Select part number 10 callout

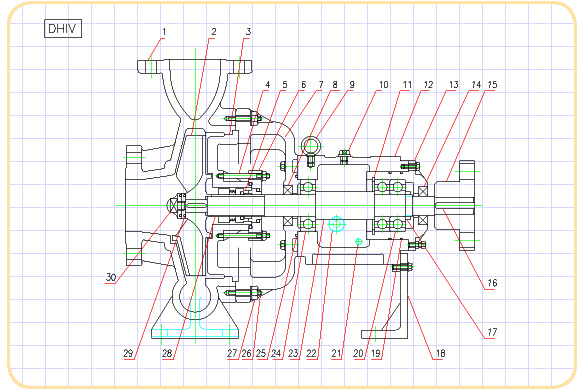click(383, 85)
